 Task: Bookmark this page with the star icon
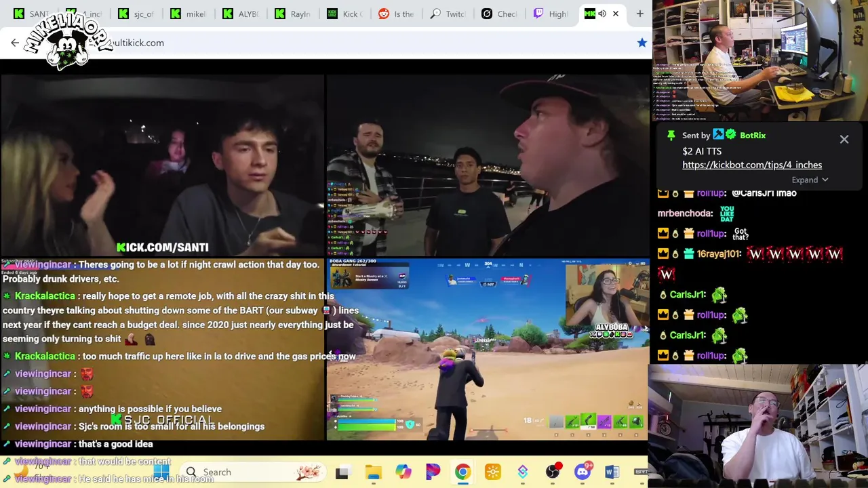click(642, 43)
